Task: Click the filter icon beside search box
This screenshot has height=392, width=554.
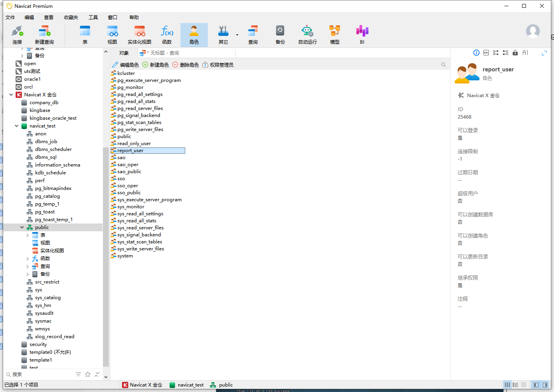Action: click(x=78, y=374)
